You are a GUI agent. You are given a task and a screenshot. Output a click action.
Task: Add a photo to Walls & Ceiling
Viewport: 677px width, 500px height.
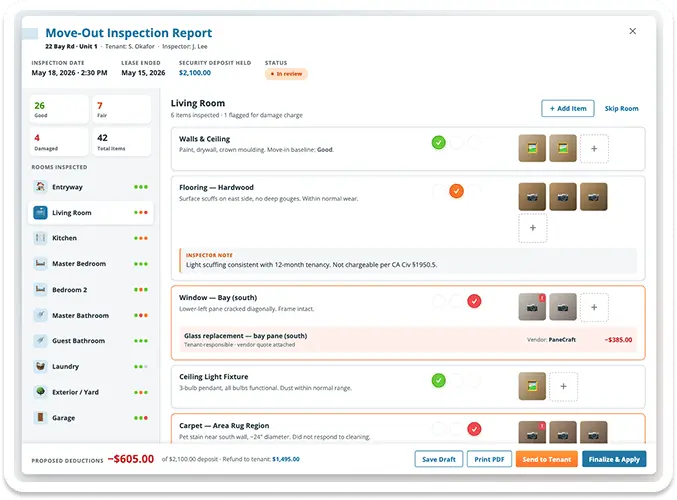594,149
